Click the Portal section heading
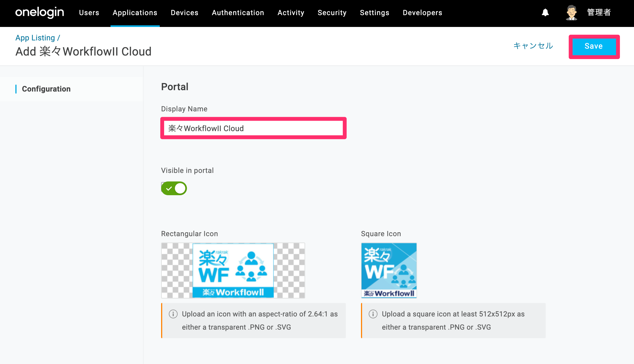This screenshot has height=364, width=634. point(175,87)
